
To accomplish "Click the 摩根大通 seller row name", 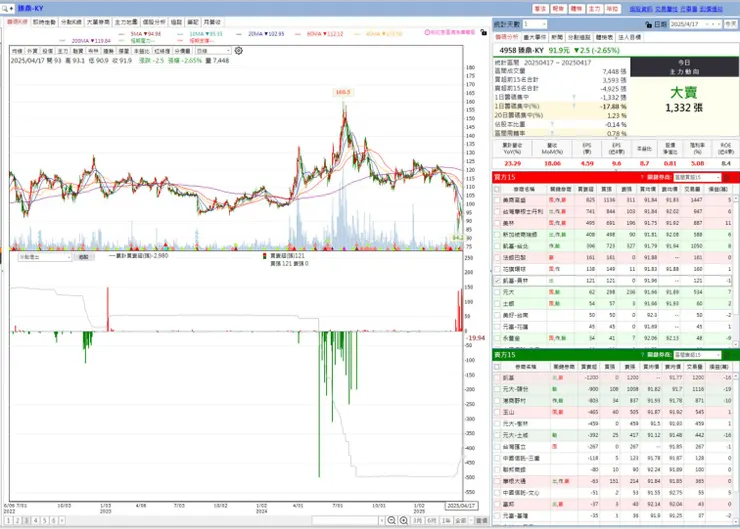I will tap(514, 481).
